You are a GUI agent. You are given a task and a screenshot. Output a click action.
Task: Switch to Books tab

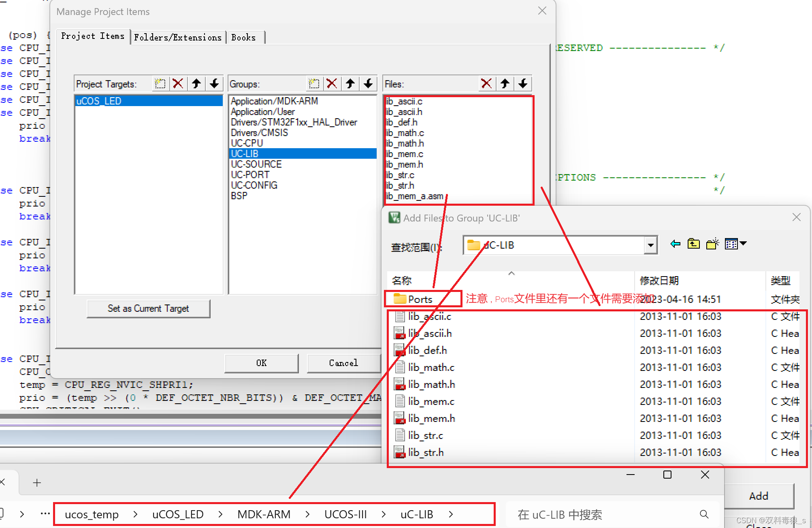(244, 37)
